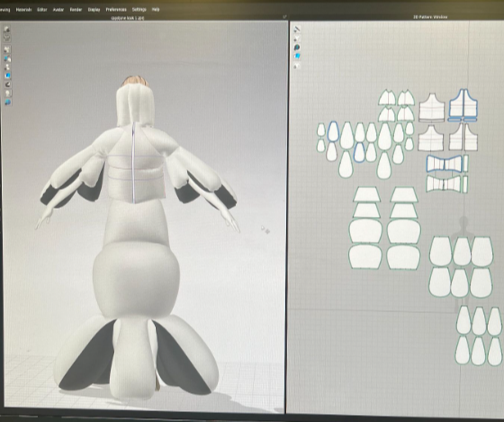Screen dimensions: 504x422
Task: Open the Display menu
Action: click(x=94, y=10)
